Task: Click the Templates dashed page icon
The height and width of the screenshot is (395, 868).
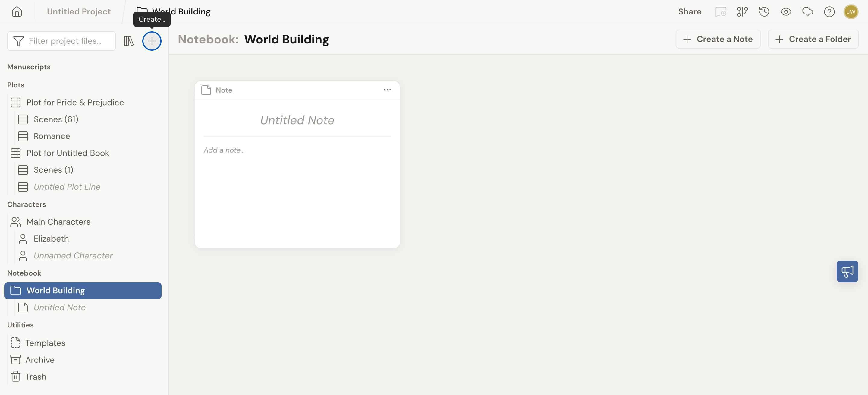Action: click(15, 343)
